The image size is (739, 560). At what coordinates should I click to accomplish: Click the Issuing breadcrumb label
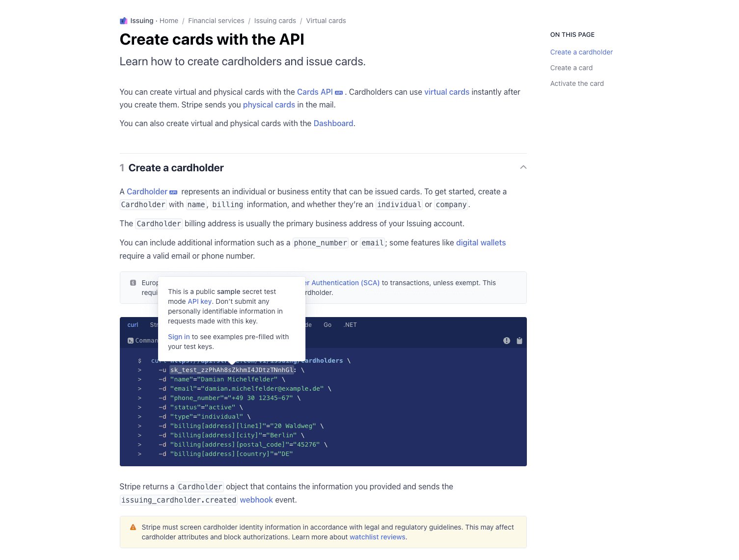[142, 21]
